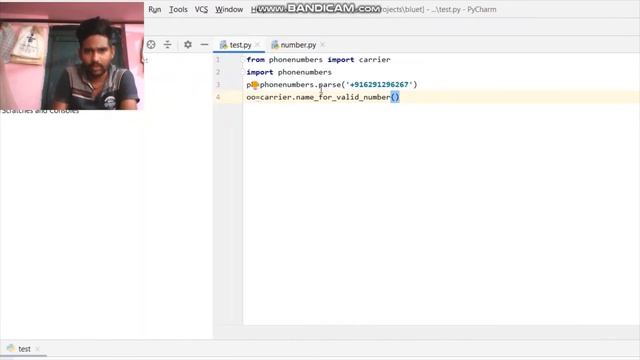This screenshot has height=360, width=640.
Task: Open project panel settings gear
Action: [x=188, y=44]
